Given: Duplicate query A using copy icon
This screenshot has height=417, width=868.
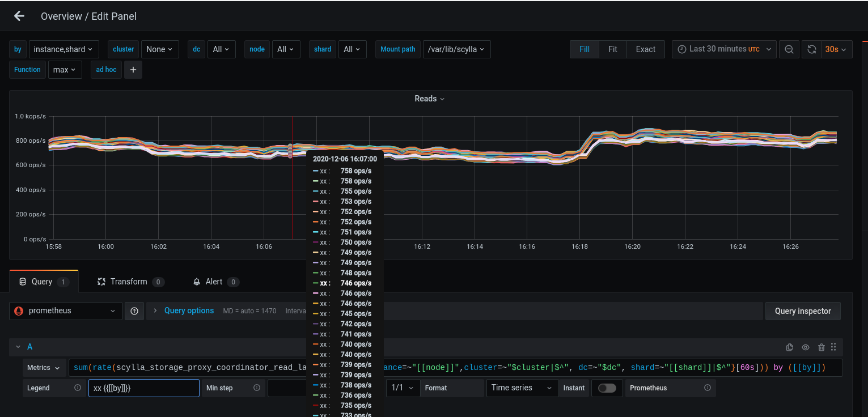Looking at the screenshot, I should [x=790, y=347].
